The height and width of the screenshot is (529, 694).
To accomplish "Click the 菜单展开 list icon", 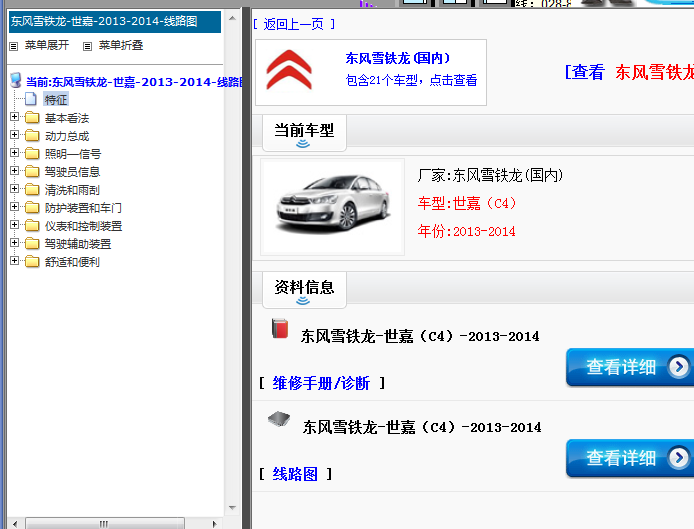I will [x=14, y=46].
